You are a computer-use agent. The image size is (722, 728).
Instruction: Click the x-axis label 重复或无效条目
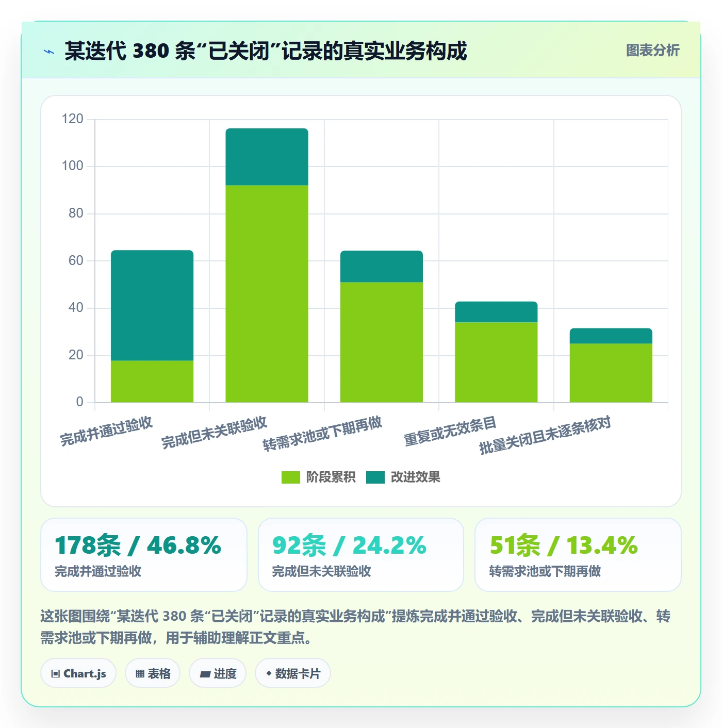pyautogui.click(x=450, y=431)
